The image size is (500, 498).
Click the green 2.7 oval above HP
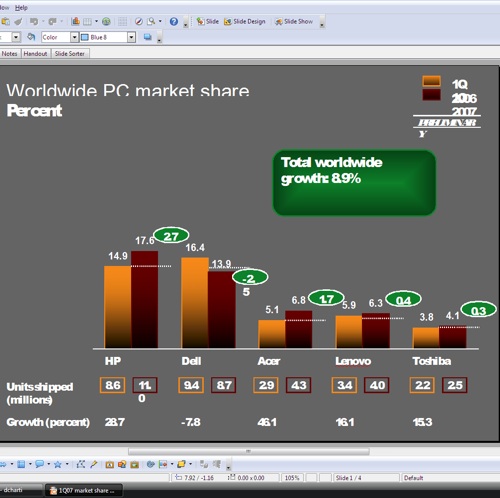click(171, 236)
